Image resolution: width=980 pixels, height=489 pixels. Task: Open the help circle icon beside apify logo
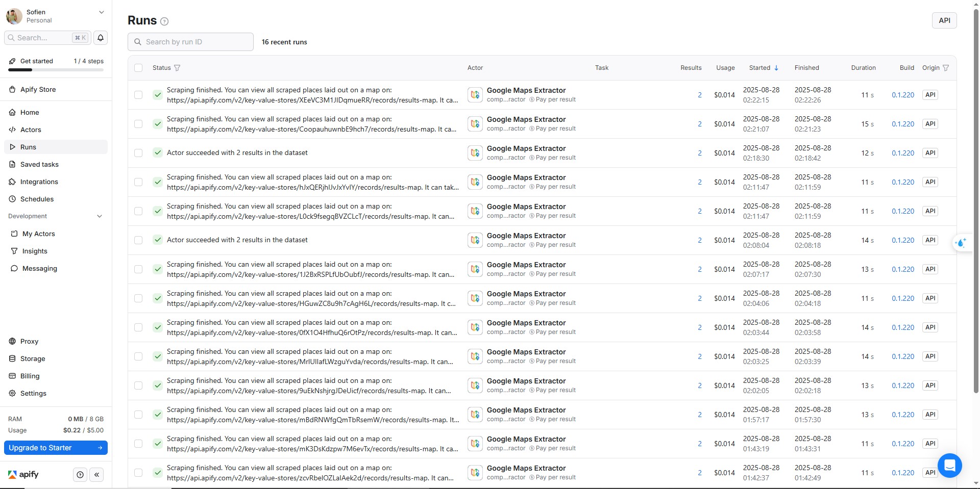tap(80, 475)
